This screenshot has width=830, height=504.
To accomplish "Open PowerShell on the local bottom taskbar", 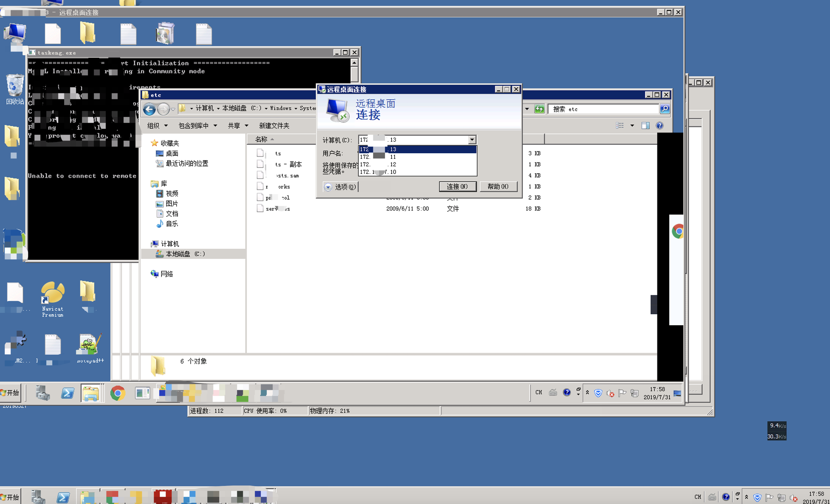I will point(63,497).
